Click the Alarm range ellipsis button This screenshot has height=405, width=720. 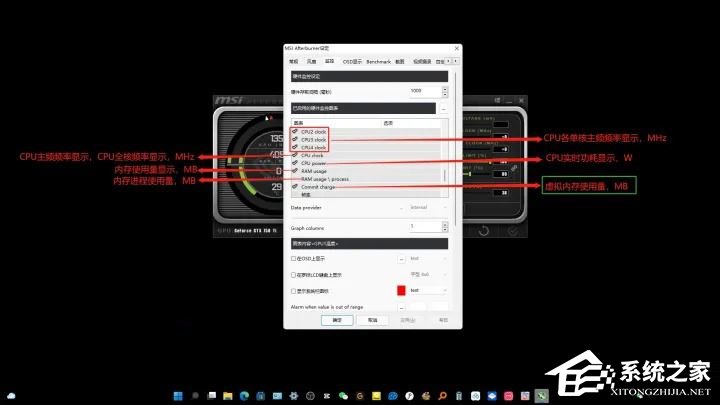point(402,307)
